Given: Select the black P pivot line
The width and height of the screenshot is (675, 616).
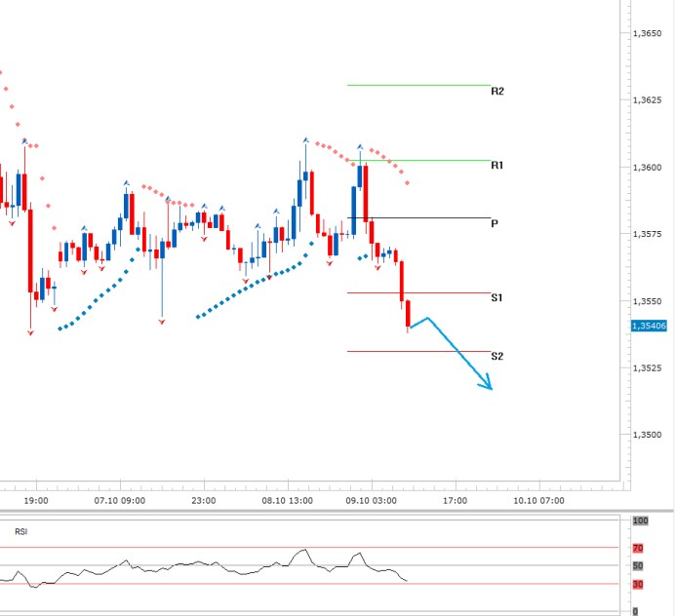Looking at the screenshot, I should (x=418, y=218).
